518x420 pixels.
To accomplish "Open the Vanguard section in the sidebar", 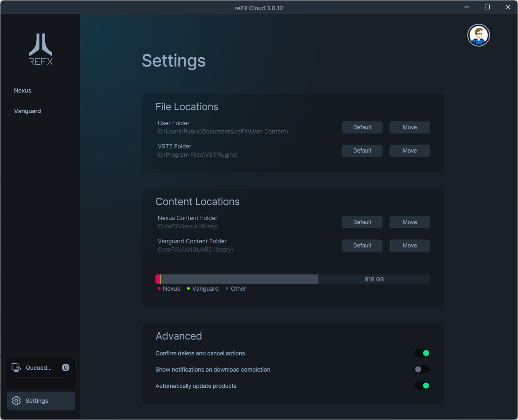I will pyautogui.click(x=27, y=111).
